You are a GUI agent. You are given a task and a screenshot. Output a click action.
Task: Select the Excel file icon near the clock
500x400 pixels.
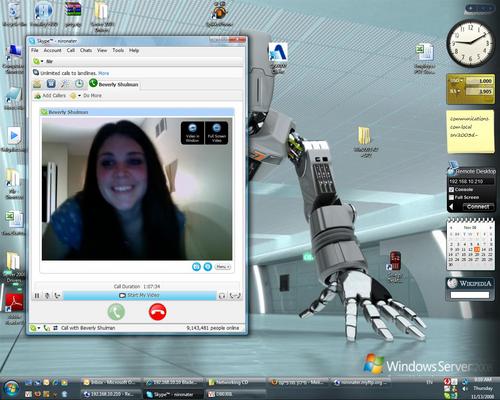424,58
